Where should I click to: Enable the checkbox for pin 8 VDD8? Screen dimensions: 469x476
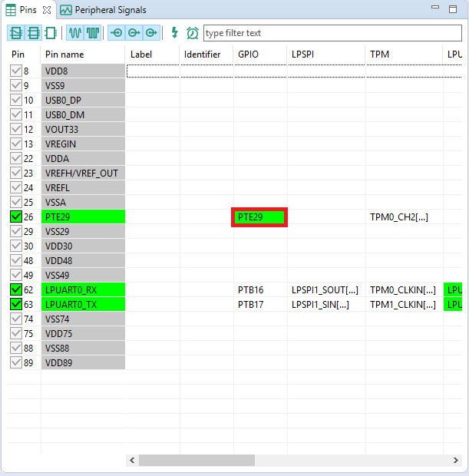pyautogui.click(x=16, y=71)
